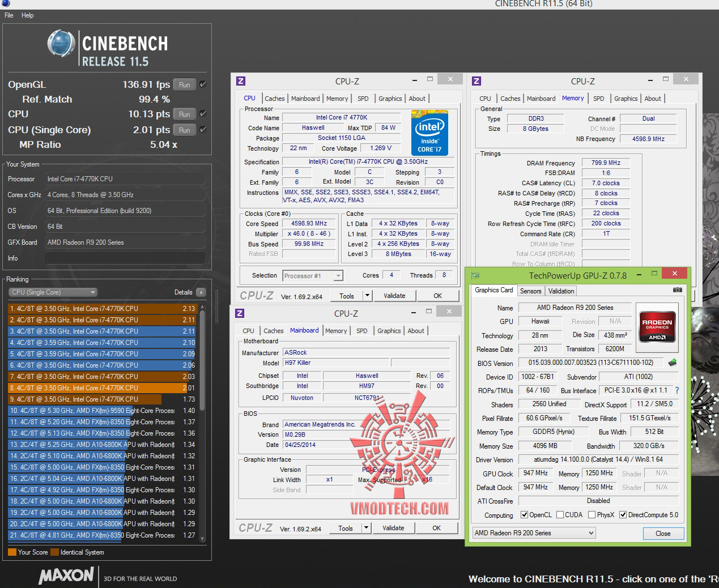Click the CPU-Z Z icon in Memory tab window

pos(477,81)
